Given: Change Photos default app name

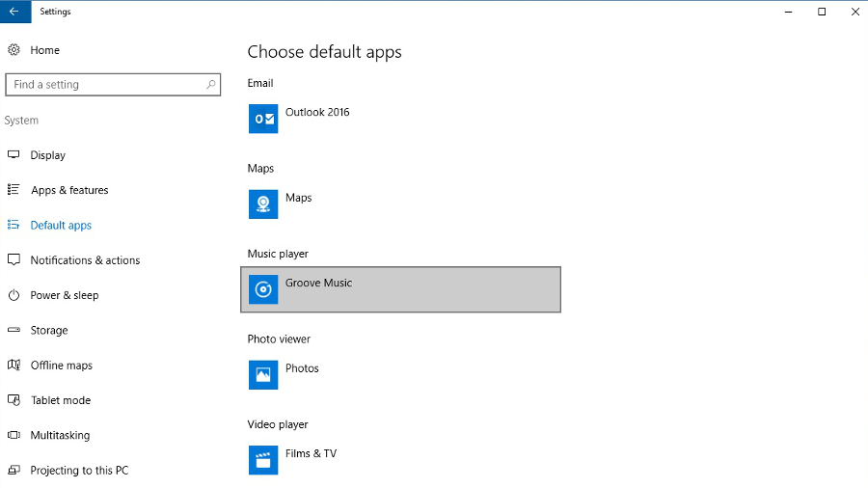Looking at the screenshot, I should click(x=302, y=368).
